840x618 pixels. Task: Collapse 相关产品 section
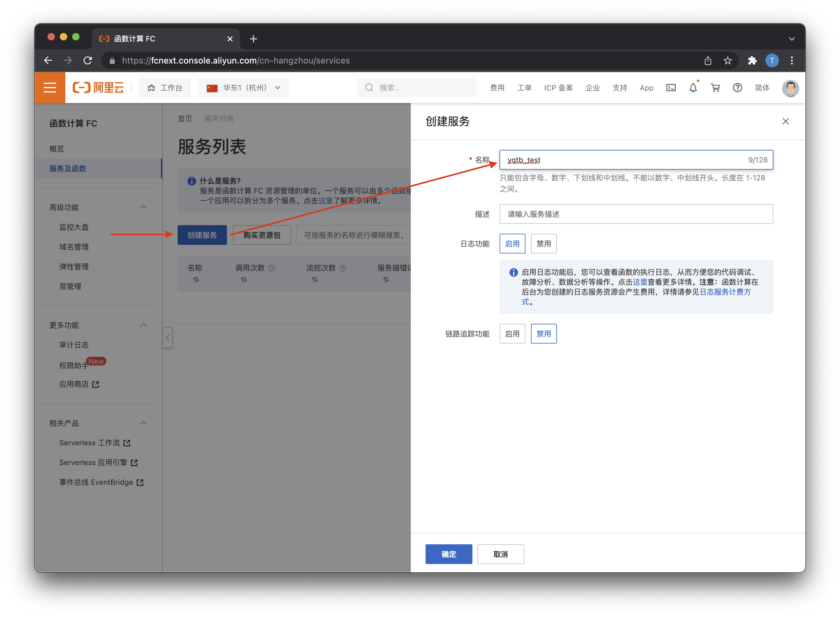click(144, 423)
